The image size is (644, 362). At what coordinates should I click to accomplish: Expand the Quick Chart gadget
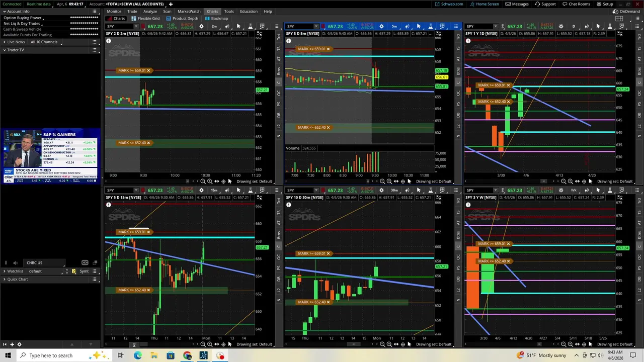[5, 279]
